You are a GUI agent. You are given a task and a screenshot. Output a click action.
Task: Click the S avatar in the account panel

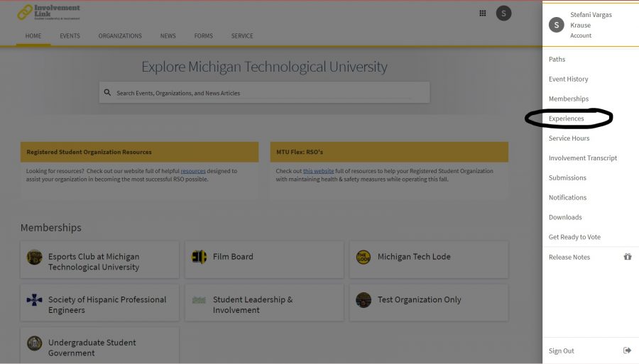click(x=556, y=25)
